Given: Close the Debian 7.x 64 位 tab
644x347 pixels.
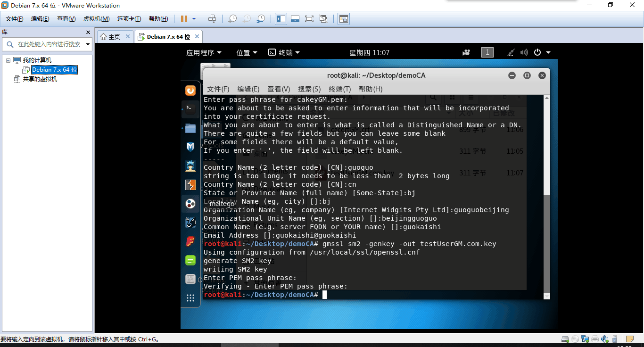Looking at the screenshot, I should [197, 36].
